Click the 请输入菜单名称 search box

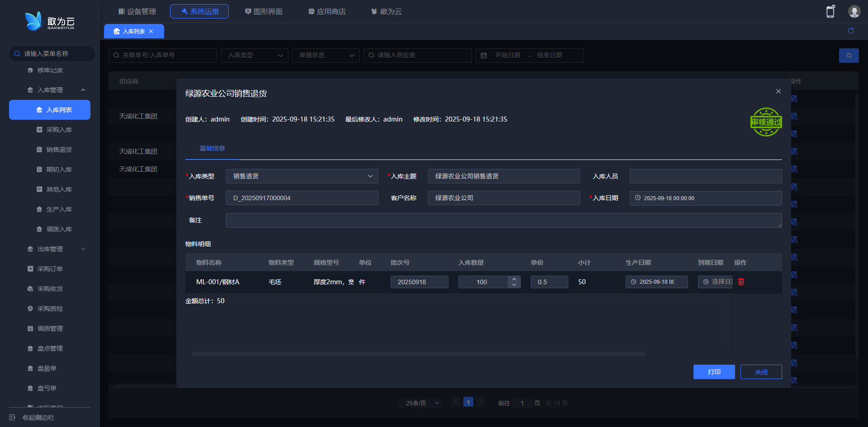[x=52, y=54]
